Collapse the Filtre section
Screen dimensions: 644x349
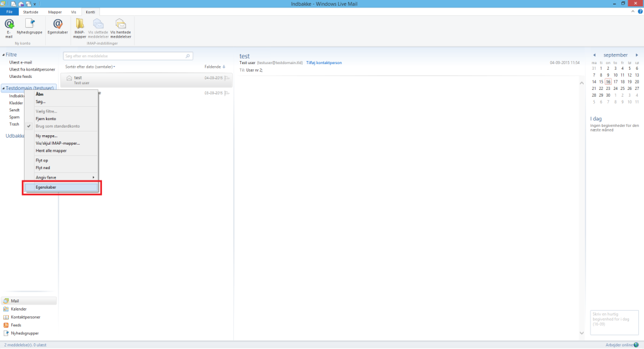3,55
